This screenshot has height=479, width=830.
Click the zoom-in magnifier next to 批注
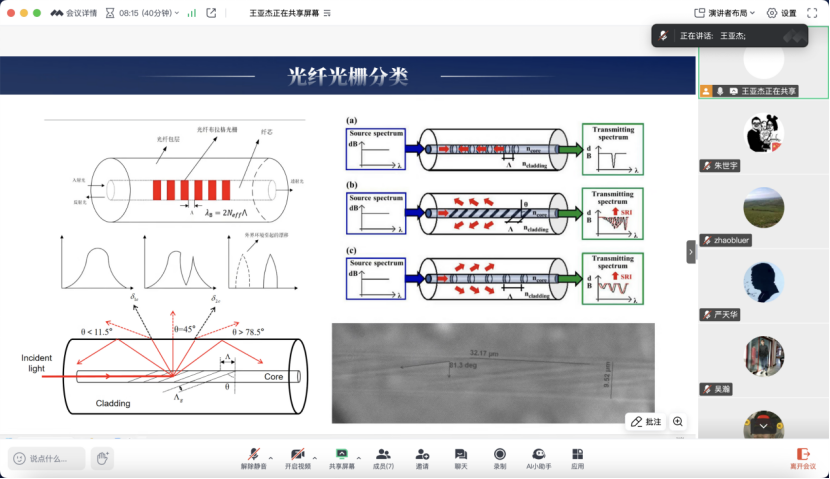(x=678, y=422)
